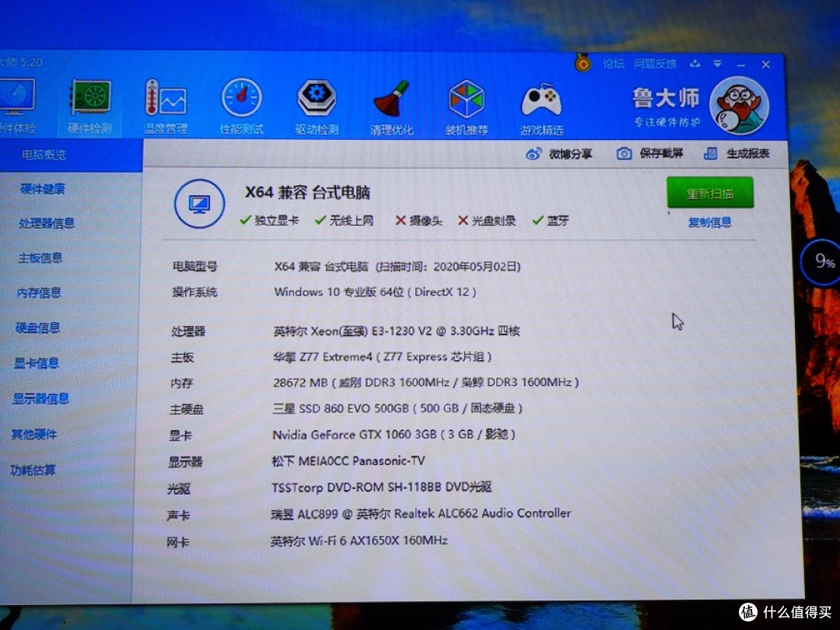Open the 问题反馈 feedback link
The width and height of the screenshot is (840, 630).
tap(655, 64)
